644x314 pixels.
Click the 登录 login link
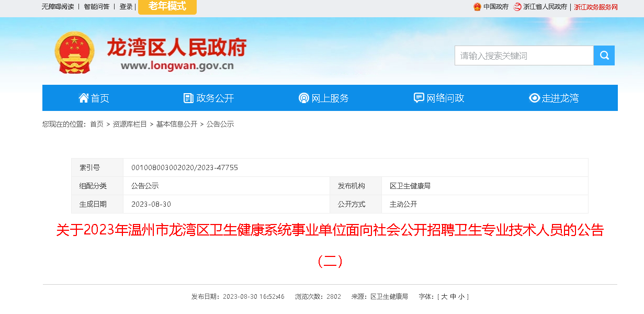tap(126, 7)
